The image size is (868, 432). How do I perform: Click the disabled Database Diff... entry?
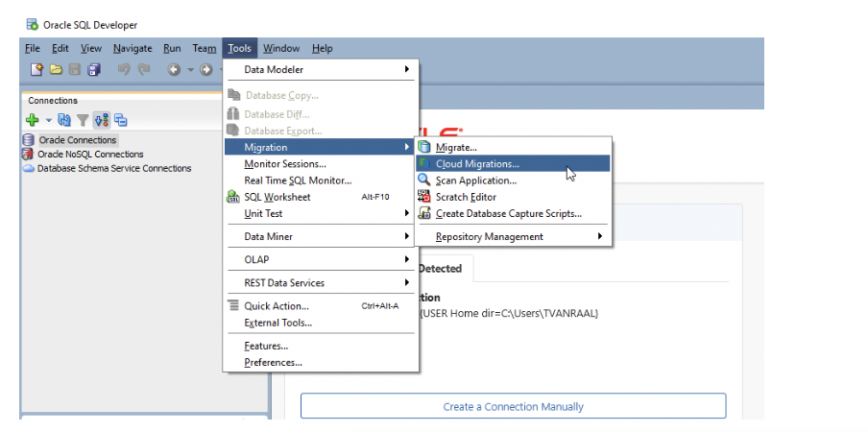(321, 114)
